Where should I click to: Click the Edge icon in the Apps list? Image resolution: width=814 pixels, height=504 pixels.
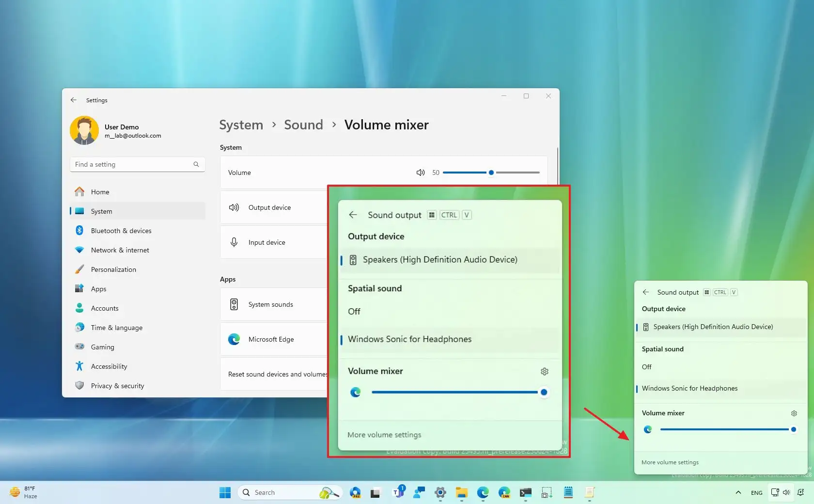pos(234,339)
